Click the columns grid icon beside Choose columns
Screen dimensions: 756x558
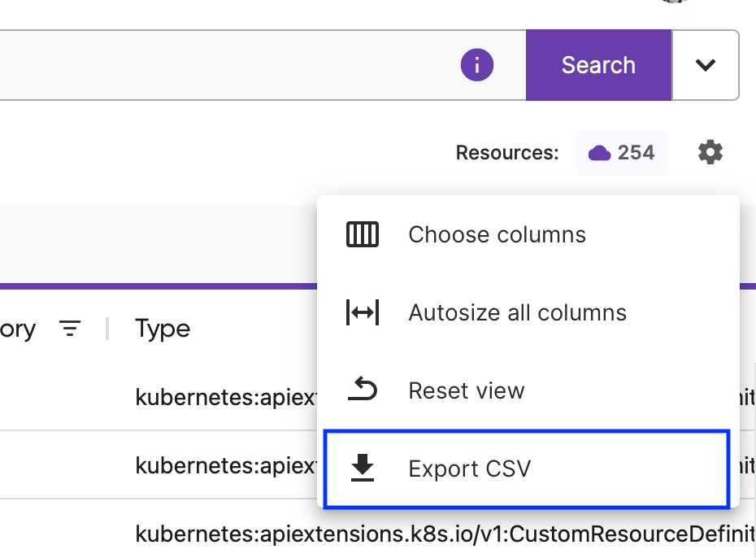362,234
